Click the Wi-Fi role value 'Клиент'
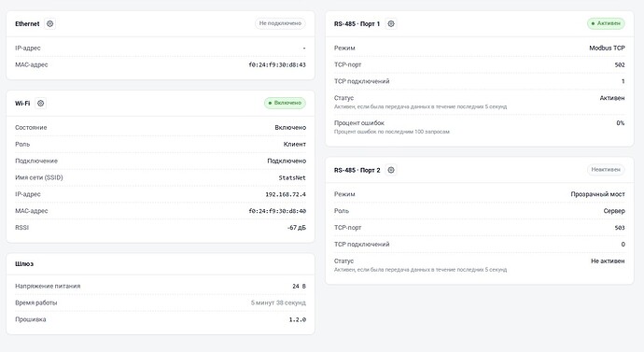 pos(295,144)
